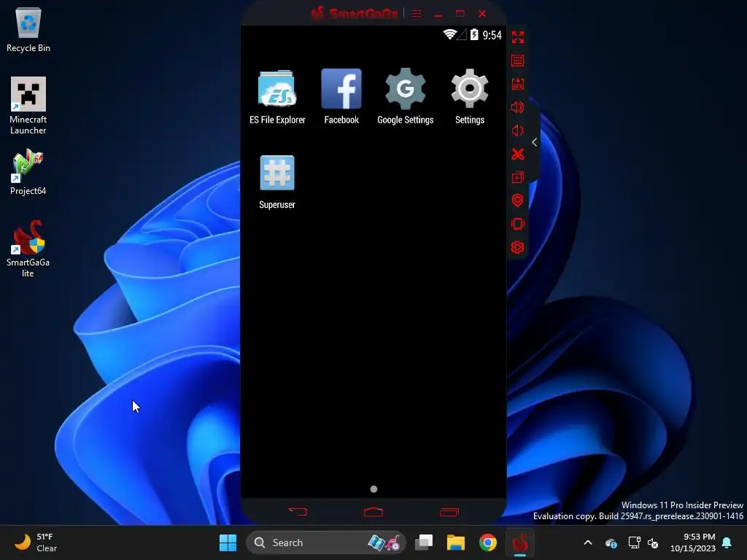The height and width of the screenshot is (560, 747).
Task: Open clock and date 9:53 PM
Action: tap(693, 542)
